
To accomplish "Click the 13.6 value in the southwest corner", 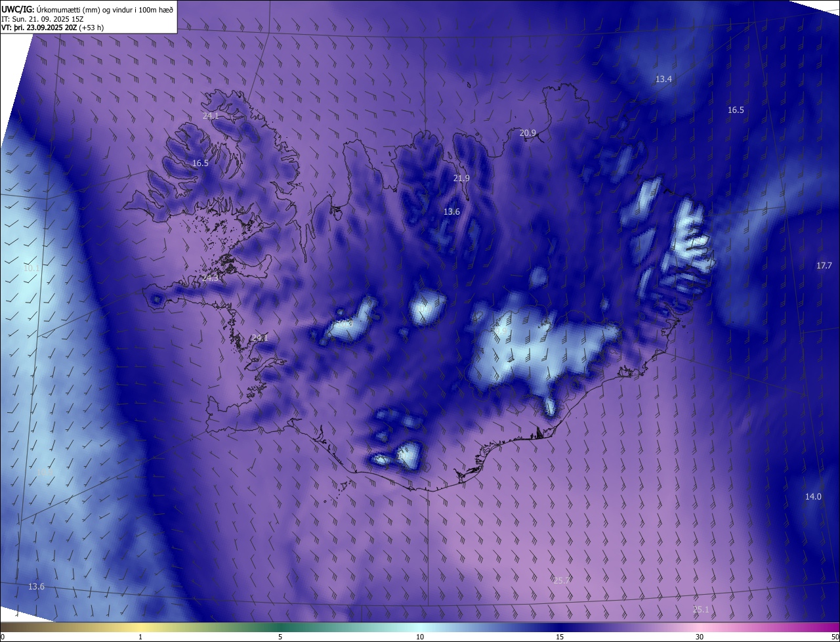I will click(x=36, y=586).
